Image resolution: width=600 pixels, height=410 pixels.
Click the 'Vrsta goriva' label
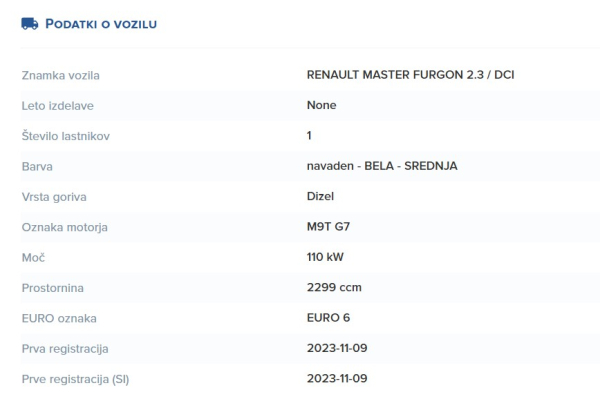coord(54,197)
